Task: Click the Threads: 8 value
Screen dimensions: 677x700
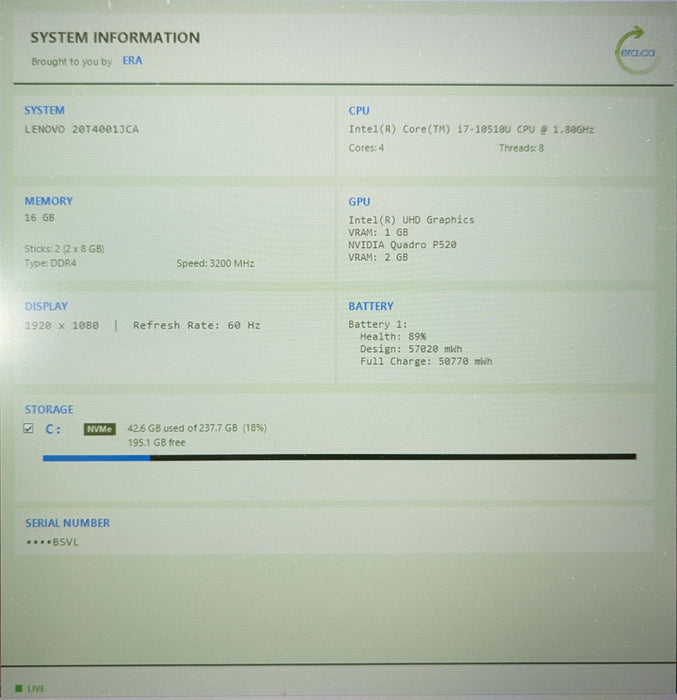Action: click(521, 148)
